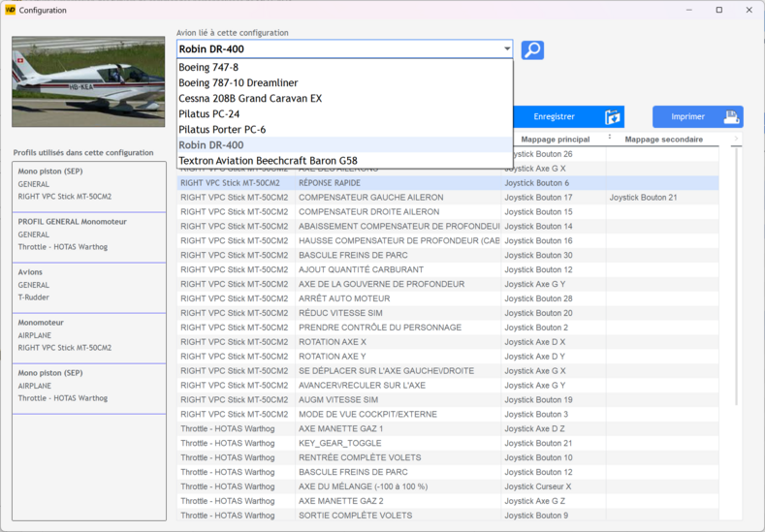Click the Mappage secondaire column header
The width and height of the screenshot is (765, 532).
click(x=663, y=140)
